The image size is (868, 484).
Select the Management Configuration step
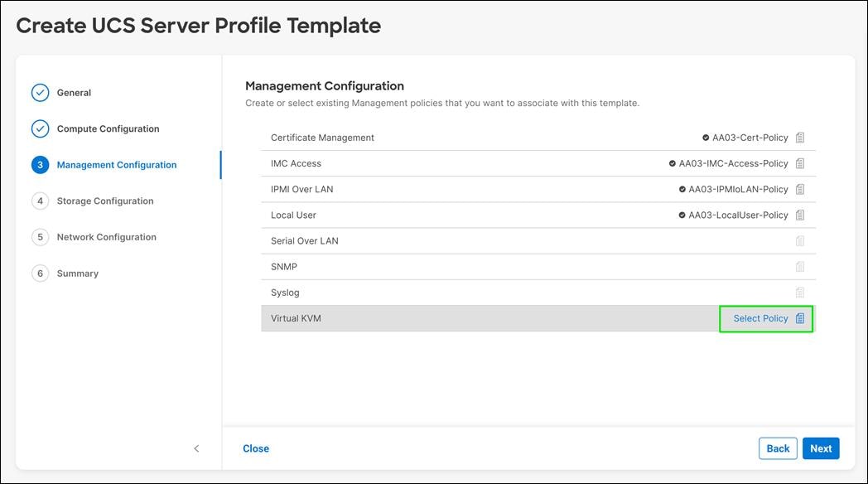[116, 165]
